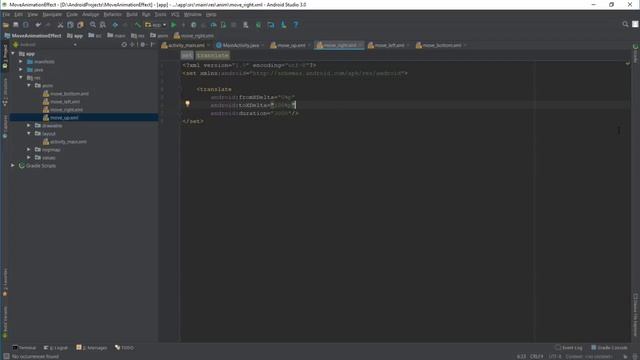
Task: Click the Copy toolbar icon
Action: [70, 25]
